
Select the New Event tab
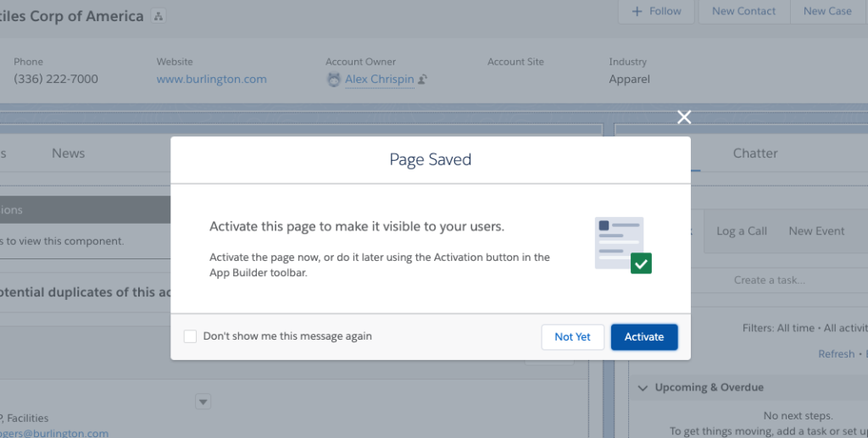pyautogui.click(x=816, y=231)
